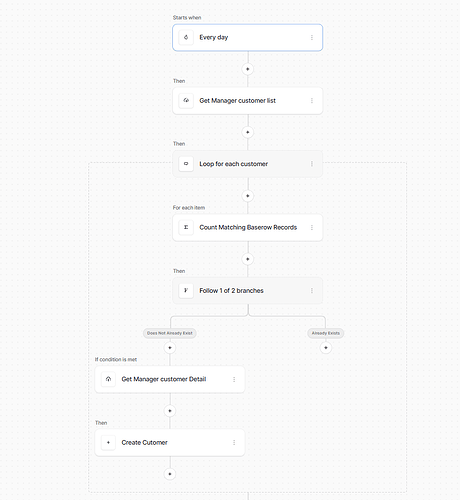Open options menu for Get Manager customer list

pos(312,101)
